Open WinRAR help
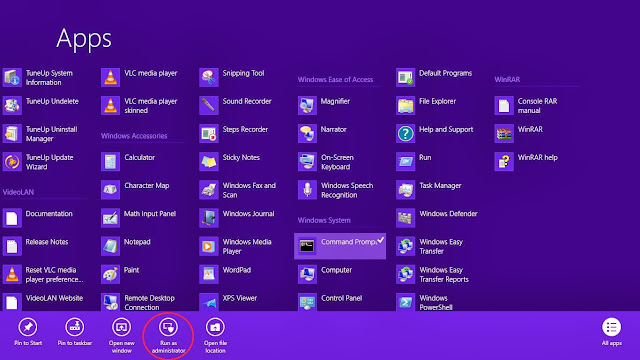This screenshot has width=640, height=360. [527, 162]
